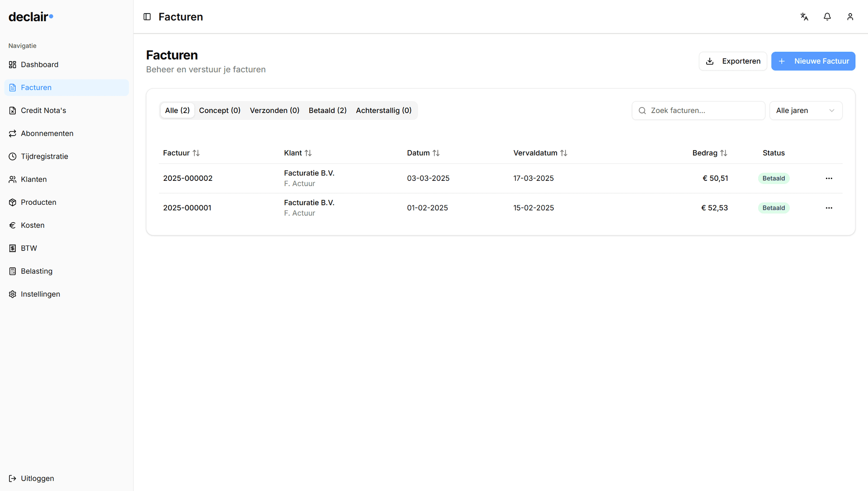Toggle the sidebar panel icon
The width and height of the screenshot is (868, 491).
(147, 17)
